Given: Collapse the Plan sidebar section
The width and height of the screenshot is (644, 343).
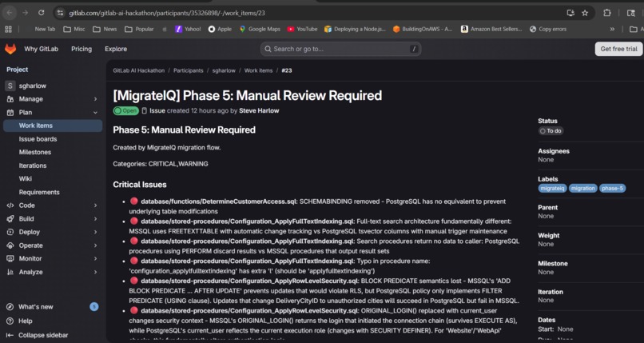Looking at the screenshot, I should click(53, 112).
